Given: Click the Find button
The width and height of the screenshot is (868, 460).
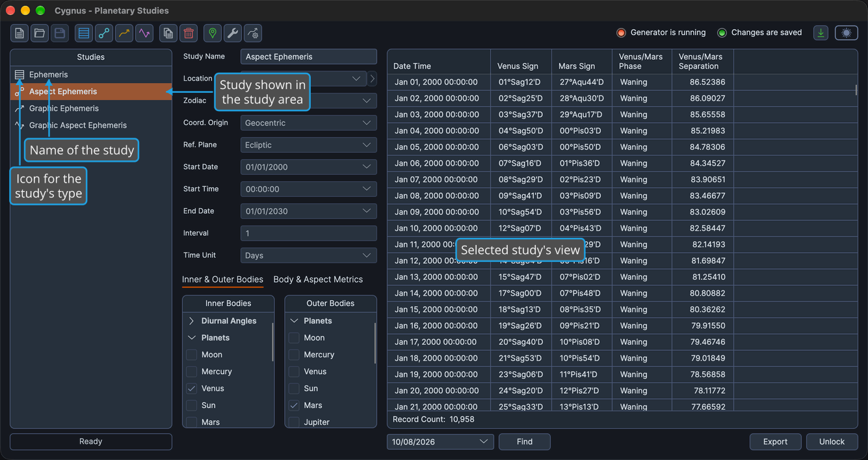Looking at the screenshot, I should (525, 442).
